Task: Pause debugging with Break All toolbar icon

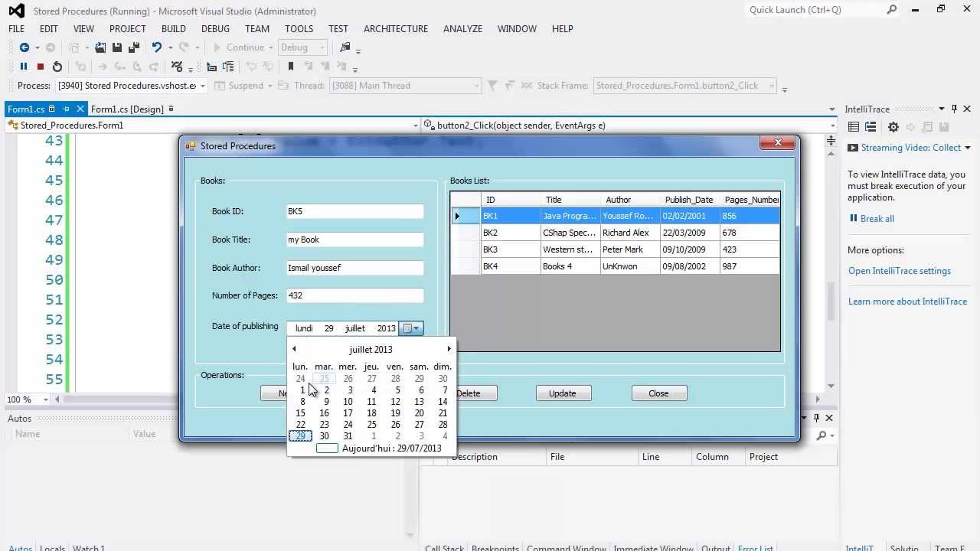Action: [x=24, y=67]
